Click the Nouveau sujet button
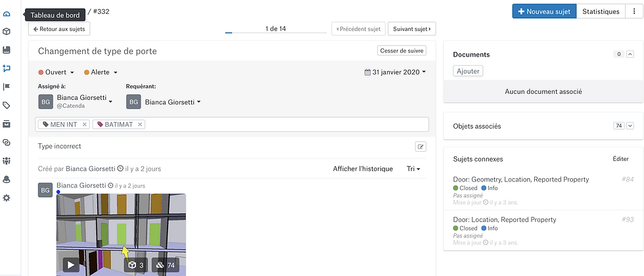 544,12
